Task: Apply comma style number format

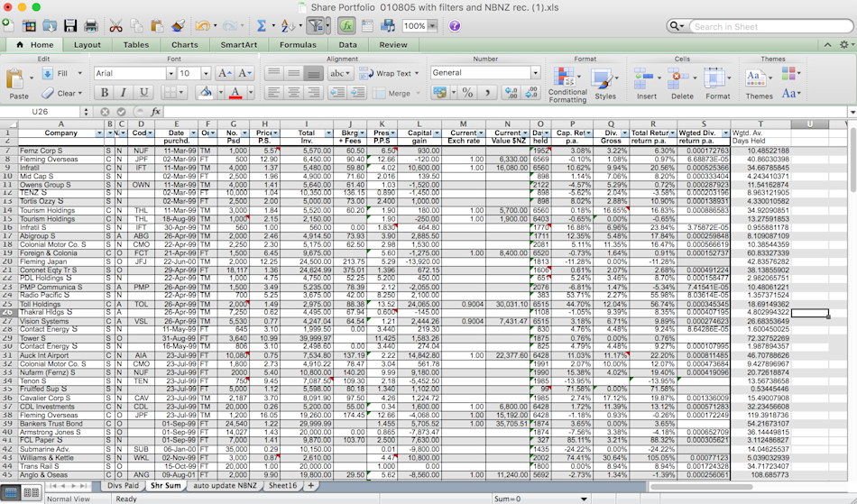Action: [x=486, y=92]
